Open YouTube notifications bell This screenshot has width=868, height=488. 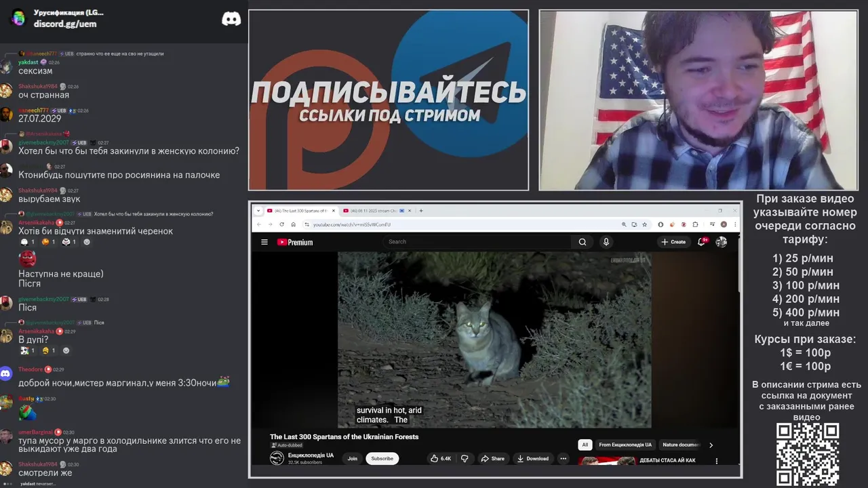pos(702,241)
